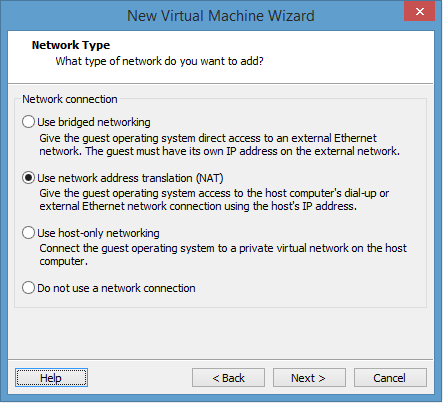Image resolution: width=443 pixels, height=403 pixels.
Task: Cancel the New Virtual Machine Wizard
Action: [390, 378]
